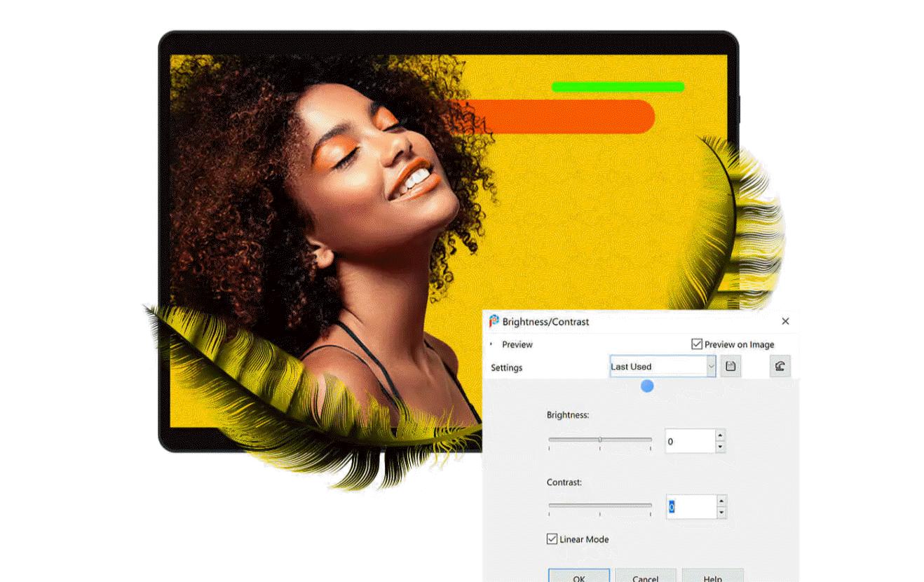
Task: Click the blue loading dot above Brightness
Action: (x=646, y=386)
